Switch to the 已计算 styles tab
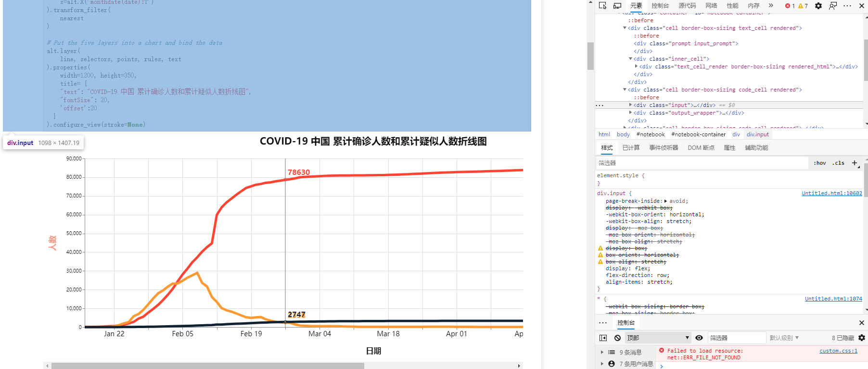Screen dimensions: 868x369 [x=631, y=148]
